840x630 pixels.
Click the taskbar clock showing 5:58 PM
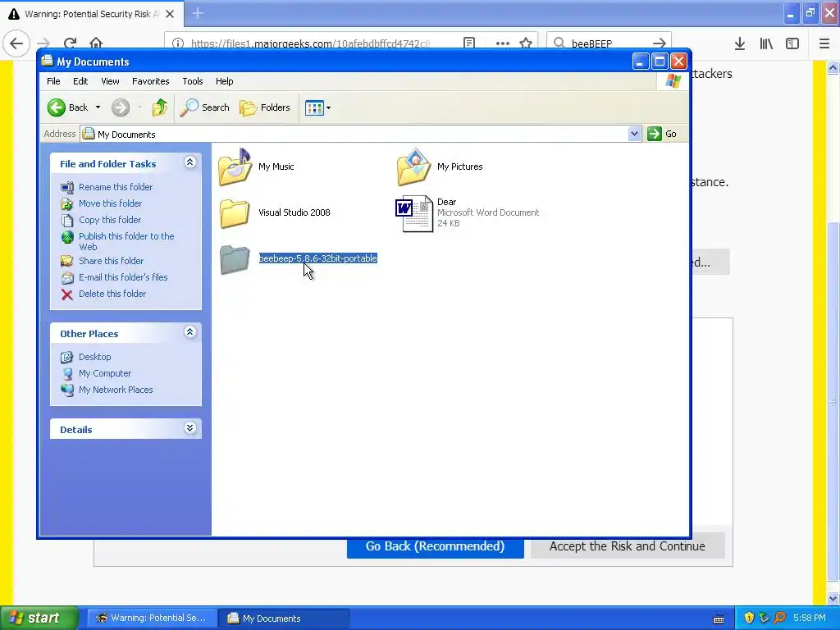[x=810, y=619]
